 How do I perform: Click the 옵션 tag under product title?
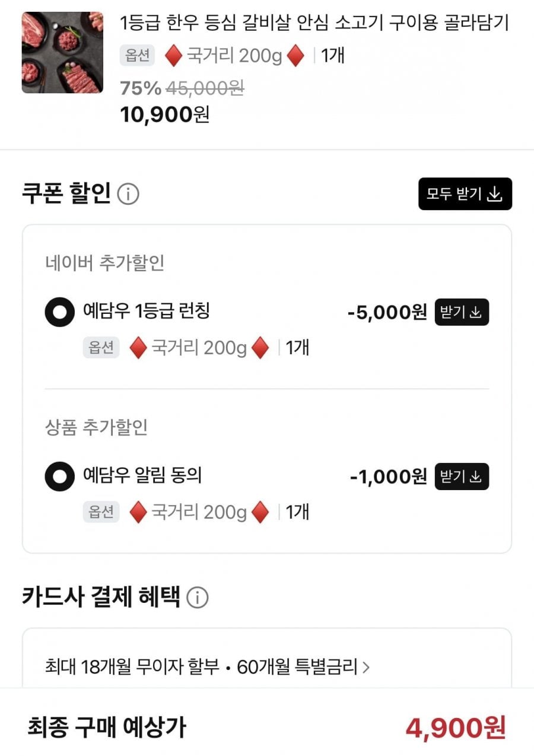[x=137, y=56]
